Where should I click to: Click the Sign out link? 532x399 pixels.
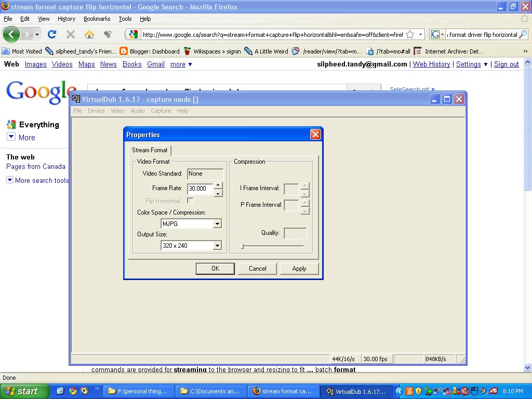506,64
